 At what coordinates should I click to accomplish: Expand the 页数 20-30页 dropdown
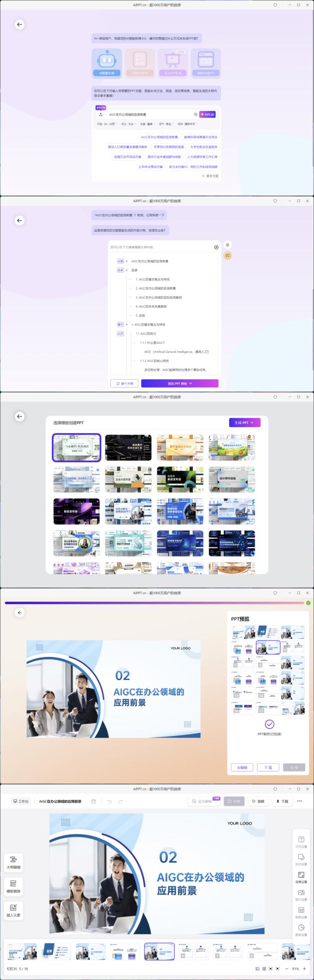point(108,124)
